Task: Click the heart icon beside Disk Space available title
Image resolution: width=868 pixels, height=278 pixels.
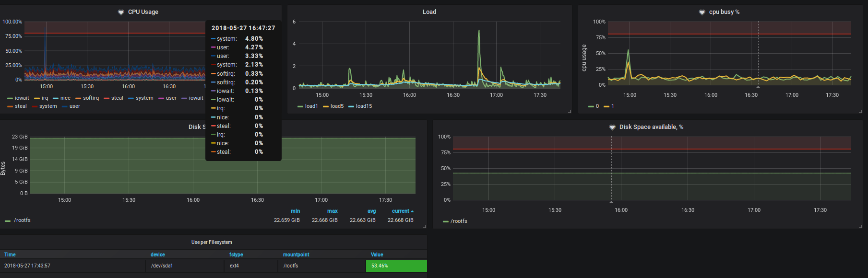Action: click(612, 127)
